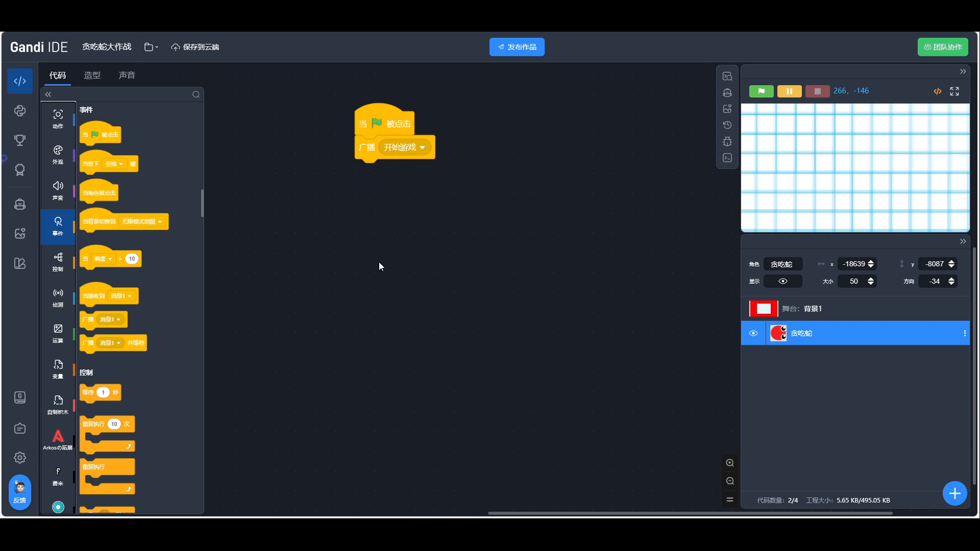This screenshot has height=551, width=980.
Task: Open the trophy sidebar icon
Action: tap(20, 140)
